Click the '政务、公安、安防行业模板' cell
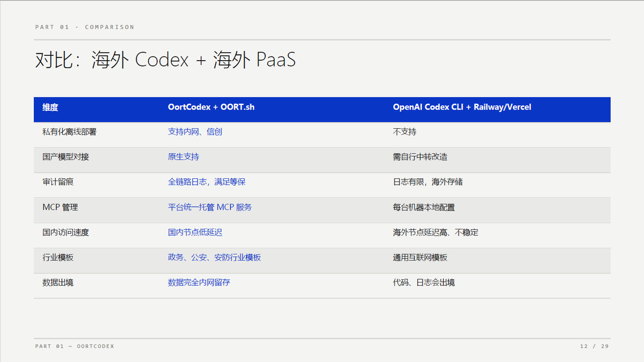 [215, 258]
